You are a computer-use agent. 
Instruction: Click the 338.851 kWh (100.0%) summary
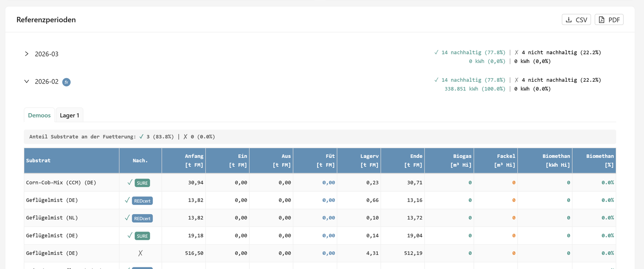click(475, 89)
